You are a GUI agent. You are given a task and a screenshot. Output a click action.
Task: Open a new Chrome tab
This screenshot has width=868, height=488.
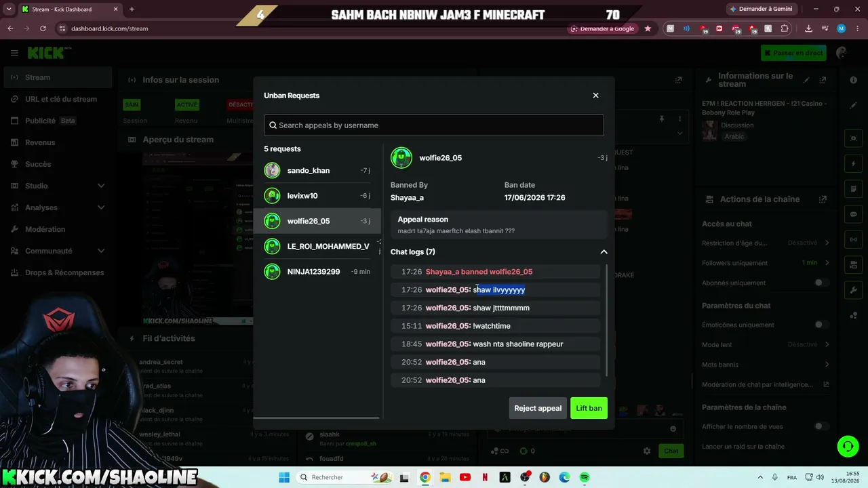tap(132, 9)
